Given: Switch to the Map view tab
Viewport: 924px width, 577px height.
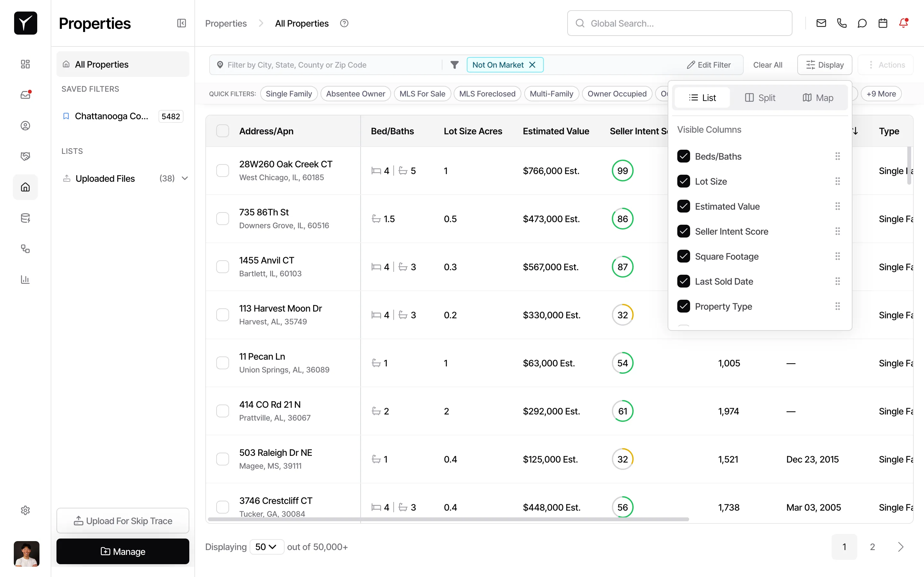Looking at the screenshot, I should [817, 97].
